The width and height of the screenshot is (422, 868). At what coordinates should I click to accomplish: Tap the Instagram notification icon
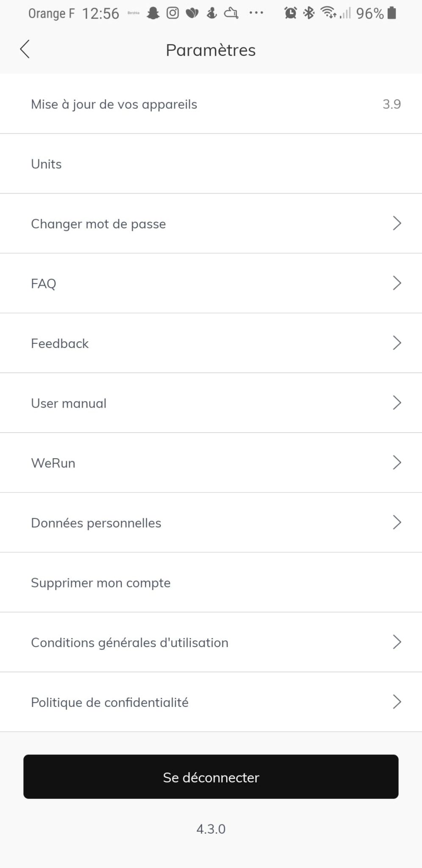tap(172, 14)
